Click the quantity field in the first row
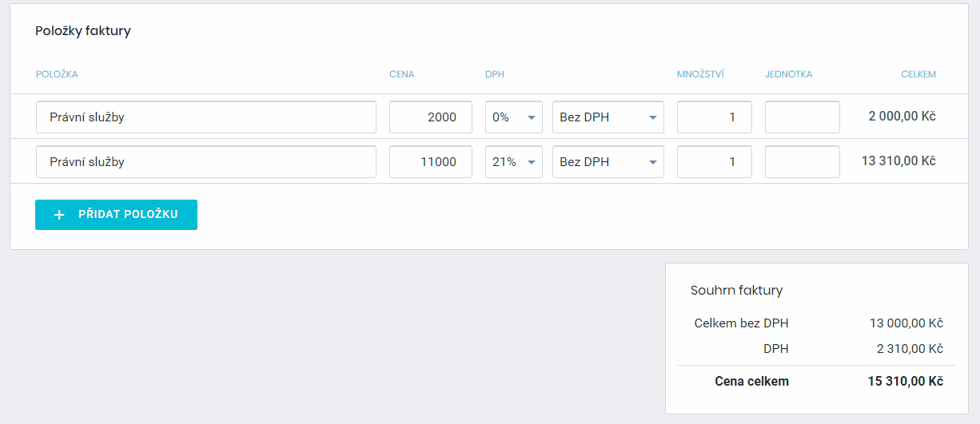 point(714,117)
